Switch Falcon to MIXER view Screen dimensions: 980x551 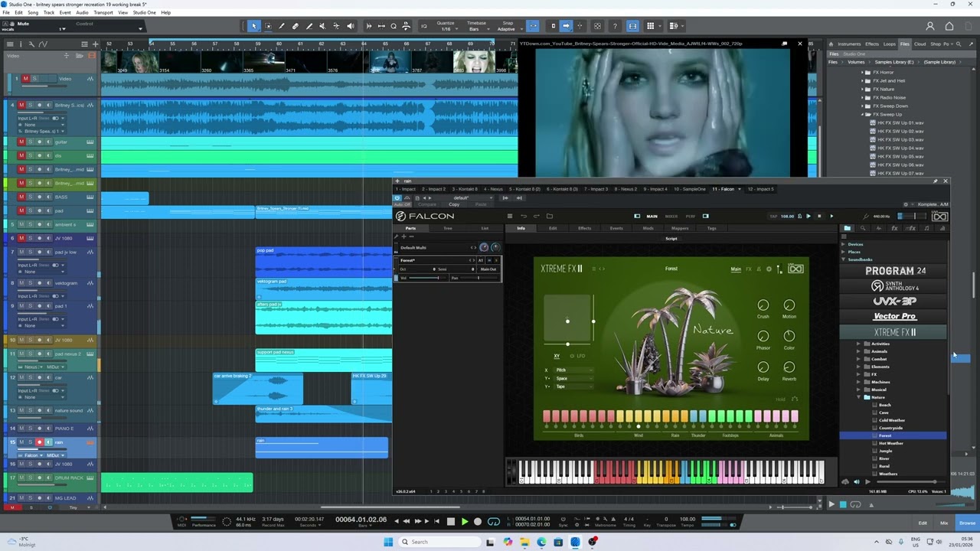[671, 216]
